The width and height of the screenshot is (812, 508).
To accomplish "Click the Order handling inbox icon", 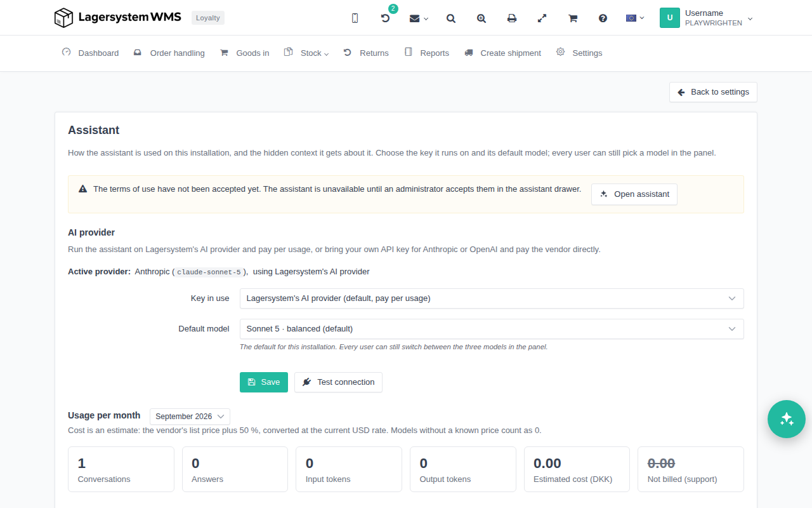I will tap(137, 53).
